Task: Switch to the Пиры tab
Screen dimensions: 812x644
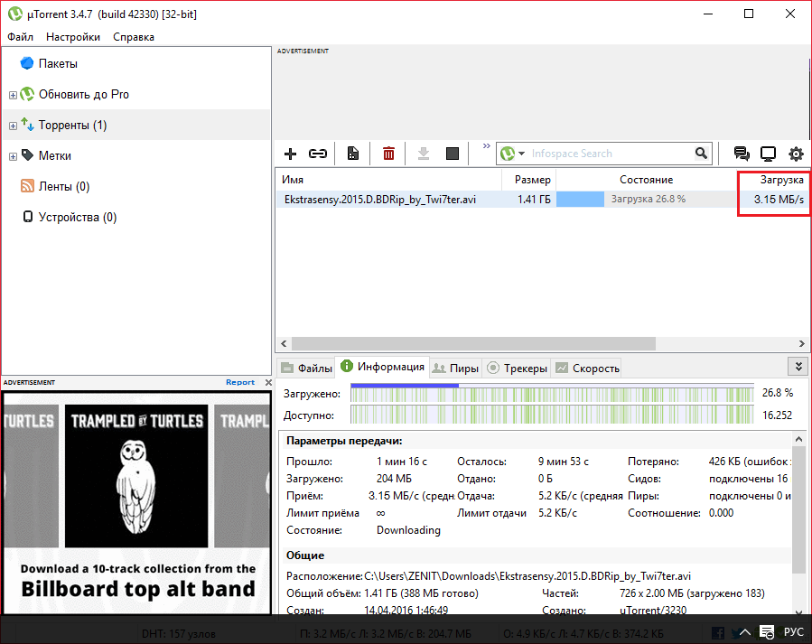Action: coord(456,369)
